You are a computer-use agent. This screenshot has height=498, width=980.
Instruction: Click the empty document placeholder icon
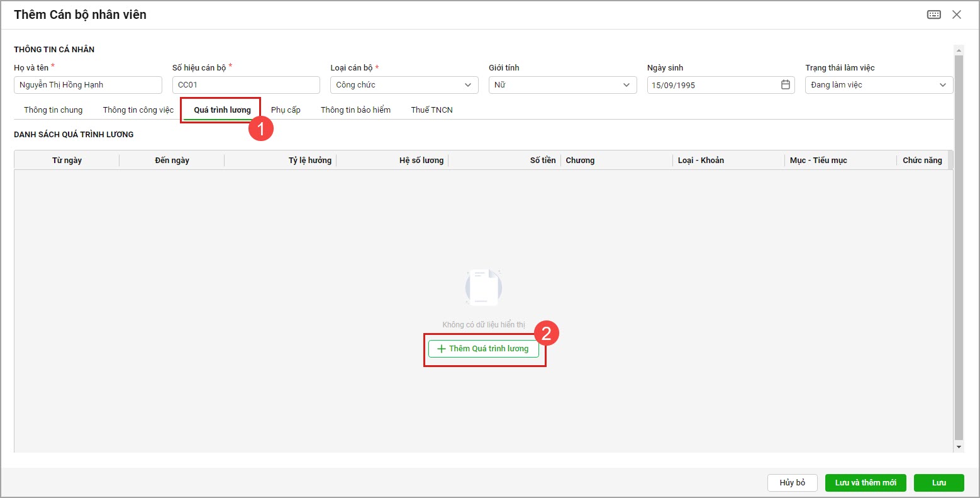[x=483, y=289]
